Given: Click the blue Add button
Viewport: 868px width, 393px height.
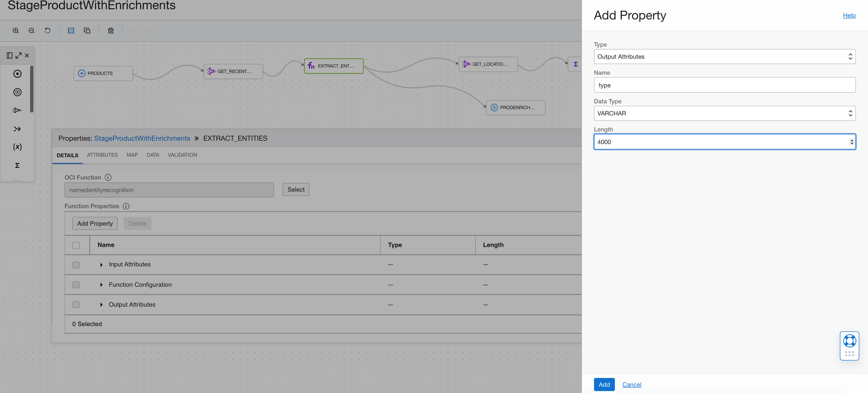Looking at the screenshot, I should pos(604,385).
